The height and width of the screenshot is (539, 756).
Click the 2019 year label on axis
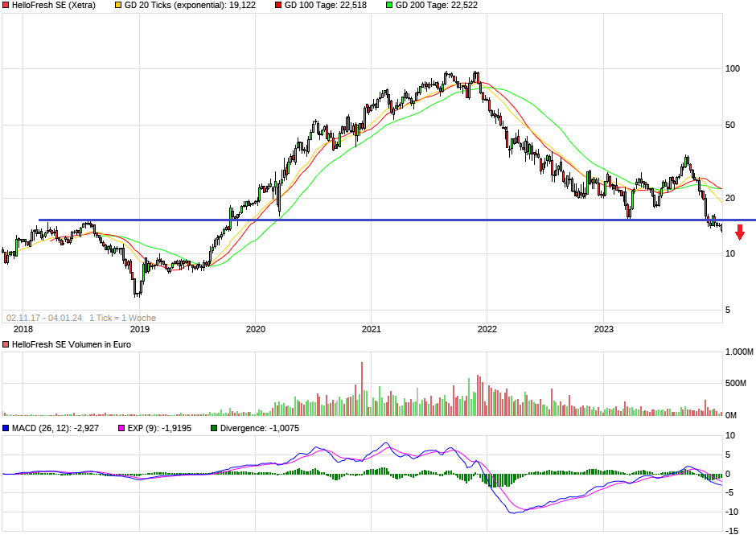click(140, 329)
